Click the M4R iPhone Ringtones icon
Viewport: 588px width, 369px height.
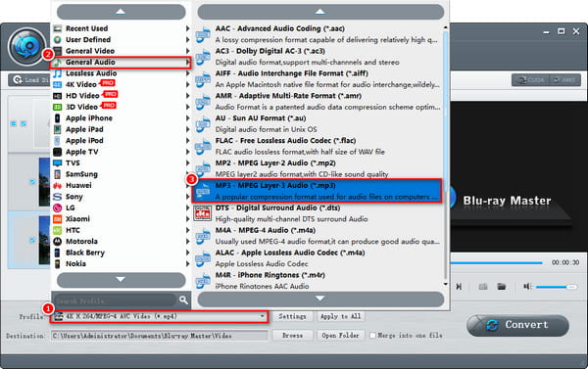(x=203, y=281)
